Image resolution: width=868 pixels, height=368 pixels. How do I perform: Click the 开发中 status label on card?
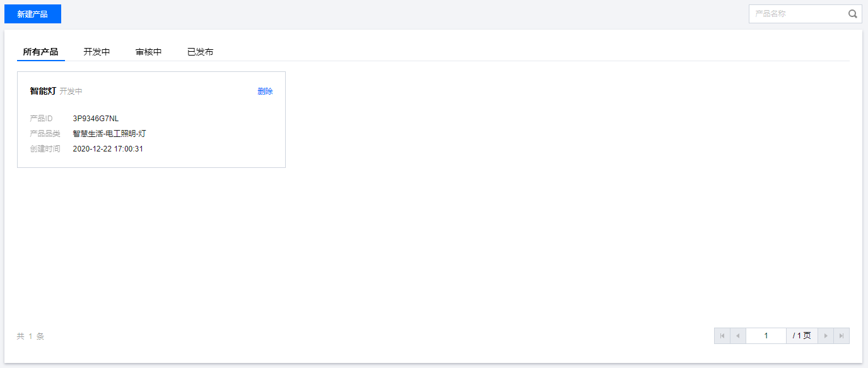pyautogui.click(x=71, y=92)
